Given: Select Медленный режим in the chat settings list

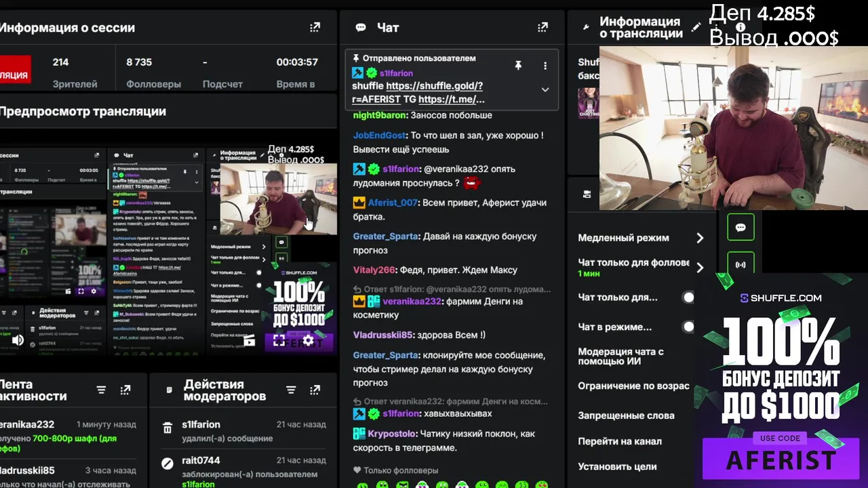Looking at the screenshot, I should tap(623, 238).
